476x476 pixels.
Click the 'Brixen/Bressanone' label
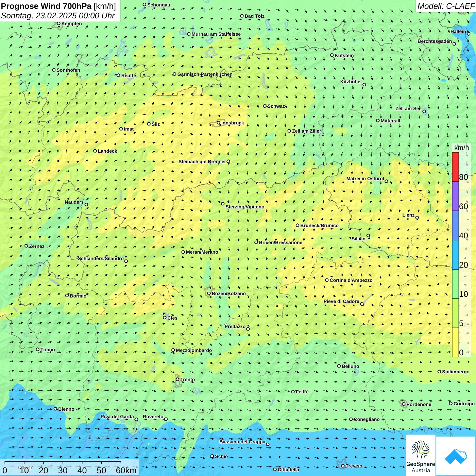(280, 242)
